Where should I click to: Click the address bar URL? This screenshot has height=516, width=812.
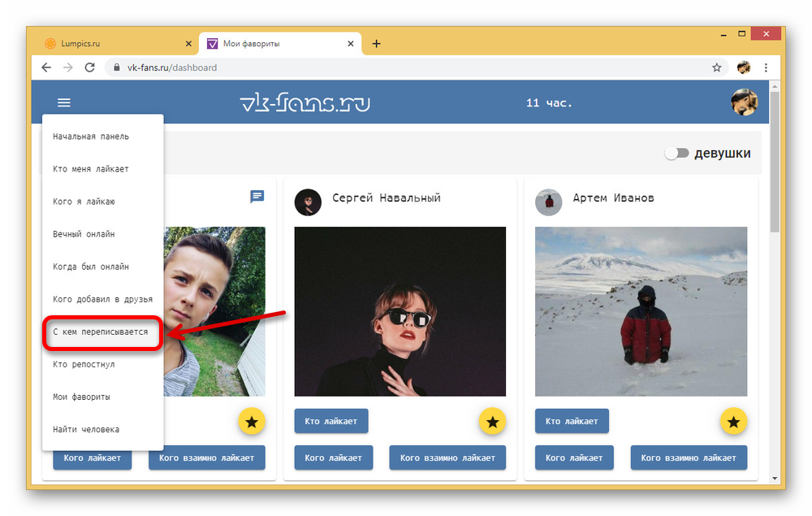pyautogui.click(x=172, y=67)
